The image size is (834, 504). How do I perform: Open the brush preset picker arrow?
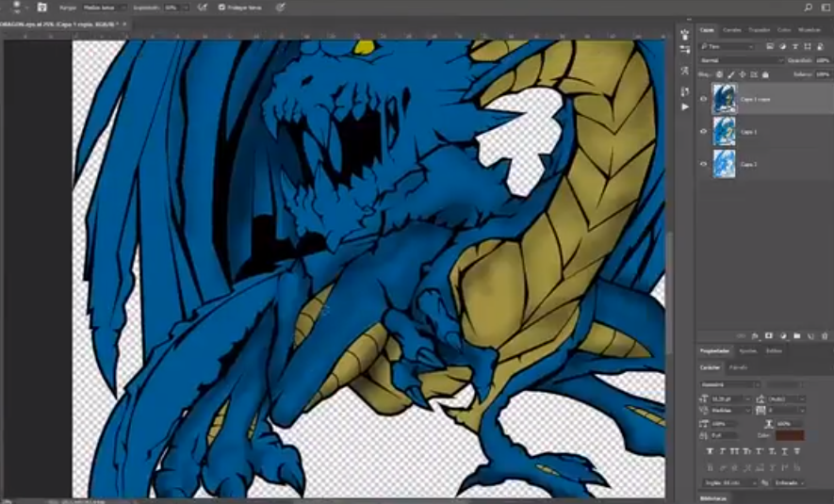click(x=26, y=8)
